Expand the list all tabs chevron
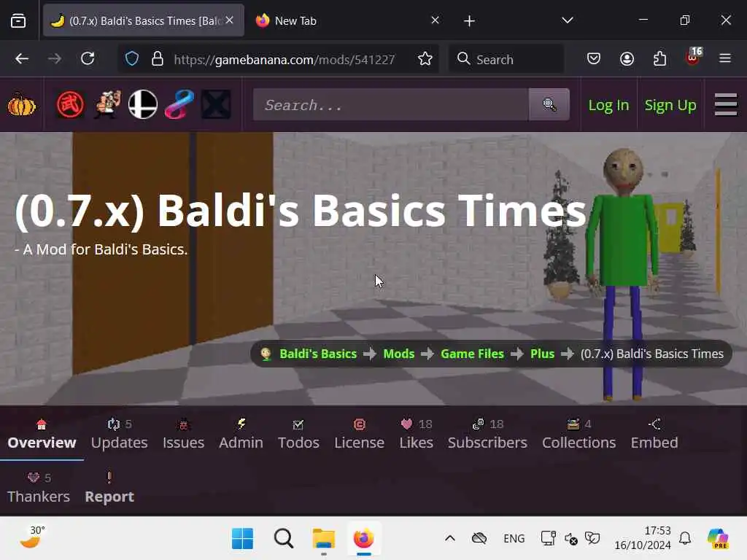 (x=568, y=20)
